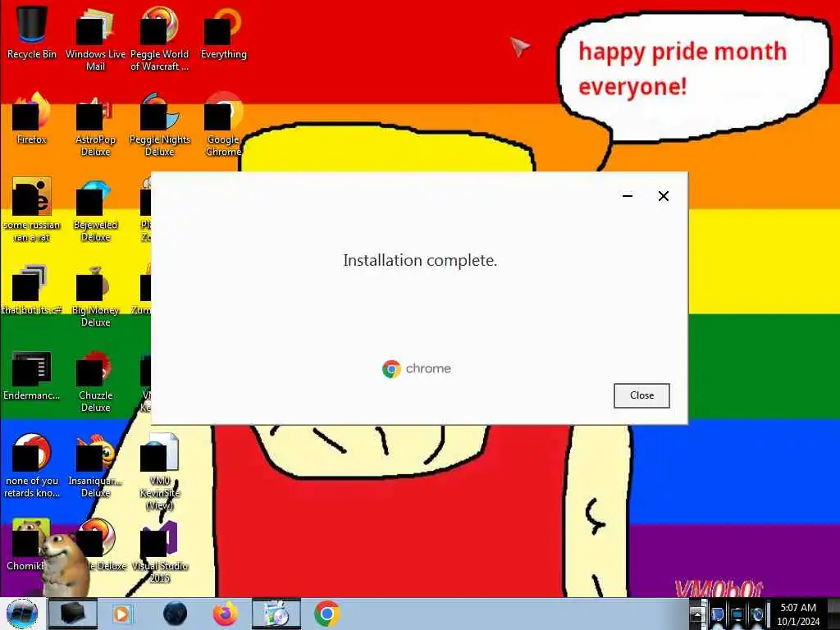This screenshot has height=630, width=840.
Task: Select the 'Installation complete.' message text
Action: click(x=420, y=260)
